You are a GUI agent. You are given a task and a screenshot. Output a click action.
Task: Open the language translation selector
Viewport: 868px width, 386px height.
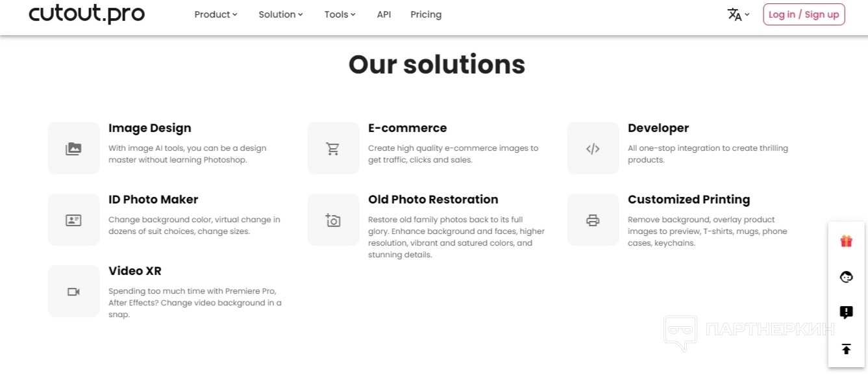738,14
